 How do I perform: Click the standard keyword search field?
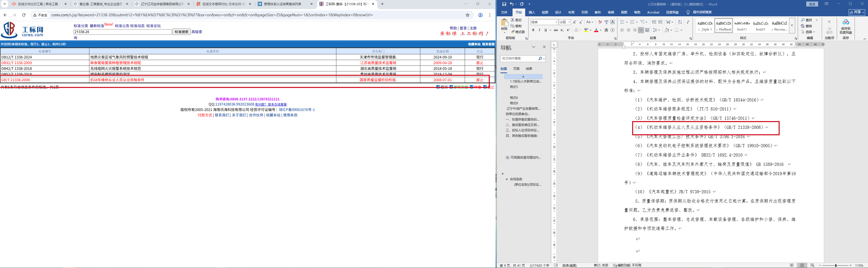click(123, 32)
